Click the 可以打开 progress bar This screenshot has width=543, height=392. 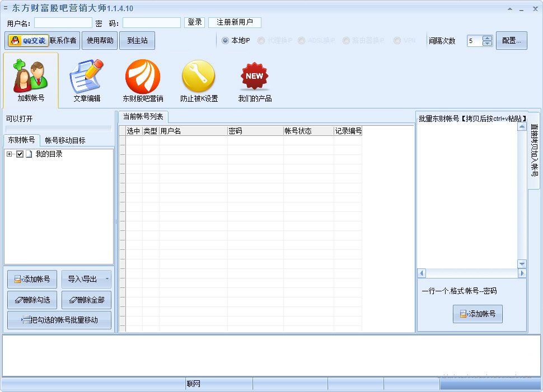coord(59,129)
